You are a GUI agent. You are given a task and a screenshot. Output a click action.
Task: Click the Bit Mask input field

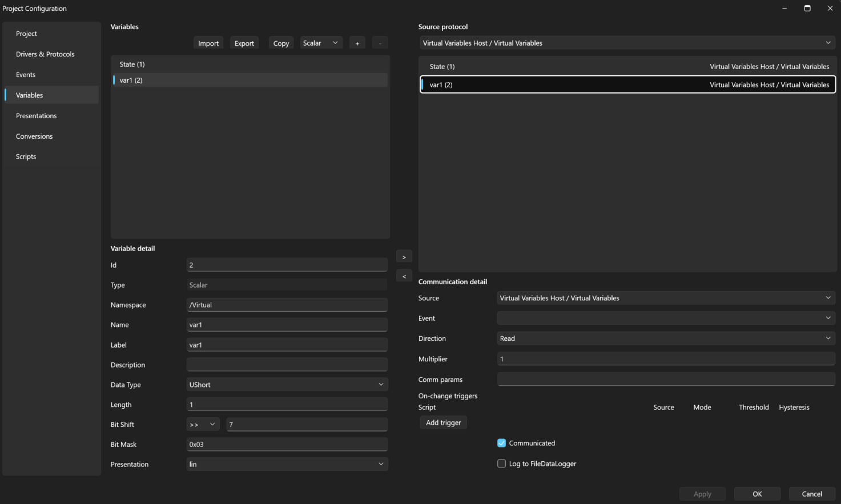point(287,444)
